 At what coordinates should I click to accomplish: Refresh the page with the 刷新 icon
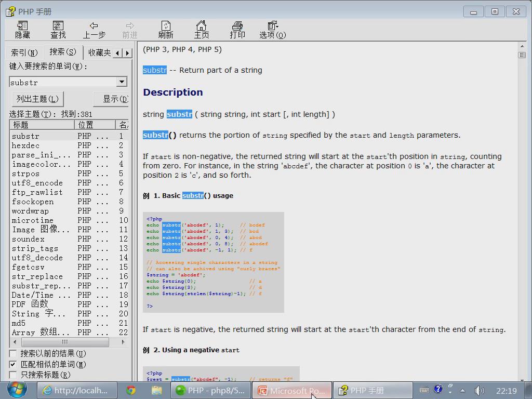coord(166,30)
